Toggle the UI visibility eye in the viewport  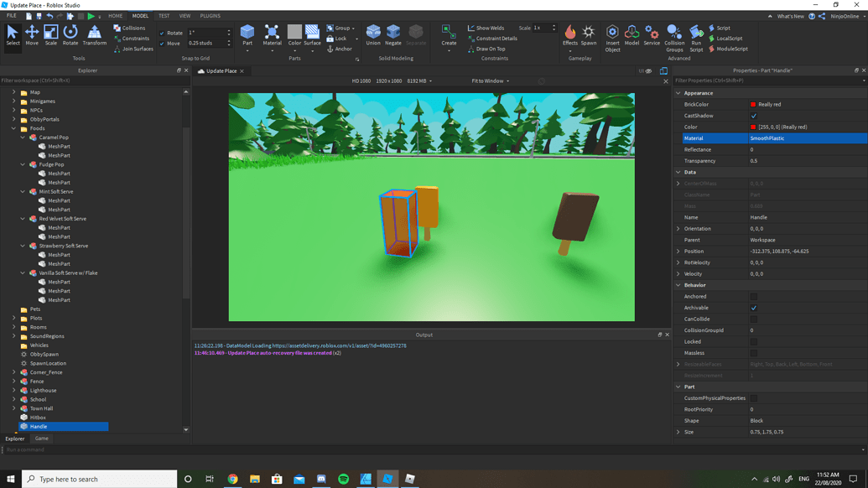tap(648, 70)
